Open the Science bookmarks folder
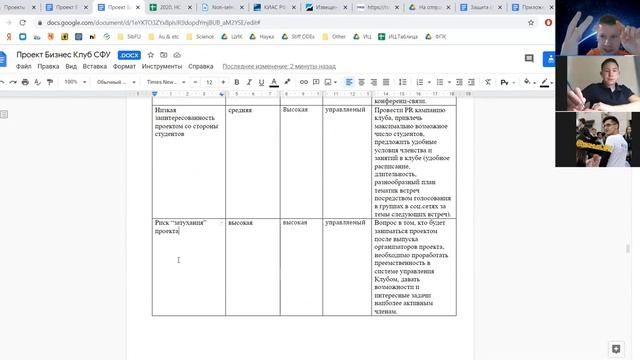 [x=200, y=37]
